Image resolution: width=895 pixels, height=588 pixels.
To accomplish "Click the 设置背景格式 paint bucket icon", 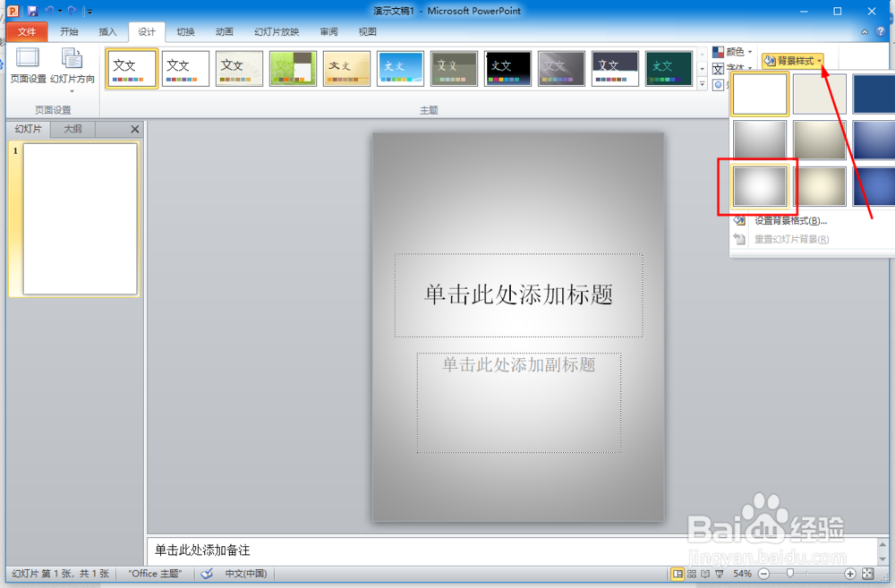I will tap(741, 220).
